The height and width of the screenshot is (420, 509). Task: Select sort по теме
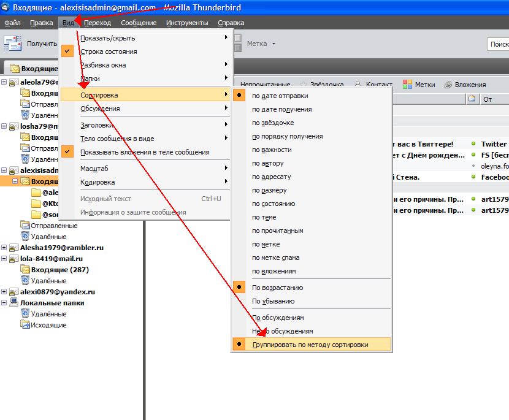coord(312,217)
